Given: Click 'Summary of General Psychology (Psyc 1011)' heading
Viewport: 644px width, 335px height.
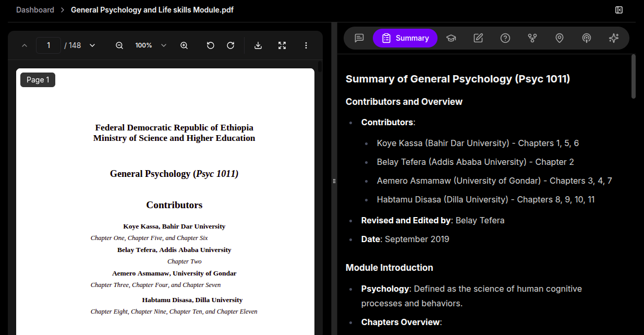Looking at the screenshot, I should click(x=458, y=79).
